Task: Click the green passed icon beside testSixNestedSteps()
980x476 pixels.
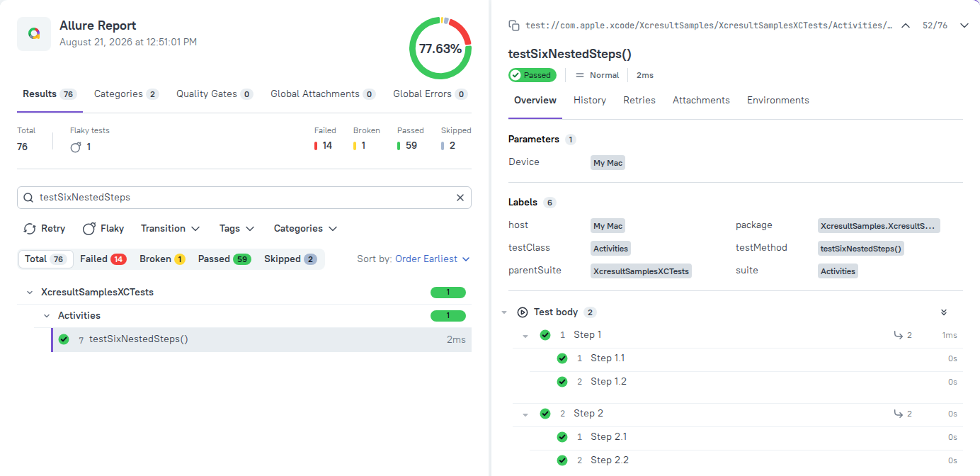Action: click(x=64, y=339)
